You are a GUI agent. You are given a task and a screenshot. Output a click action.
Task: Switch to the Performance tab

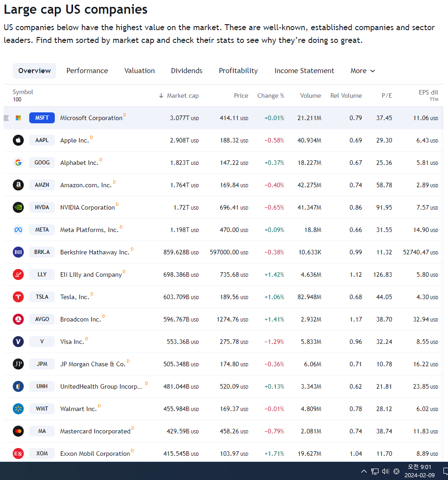[x=87, y=71]
